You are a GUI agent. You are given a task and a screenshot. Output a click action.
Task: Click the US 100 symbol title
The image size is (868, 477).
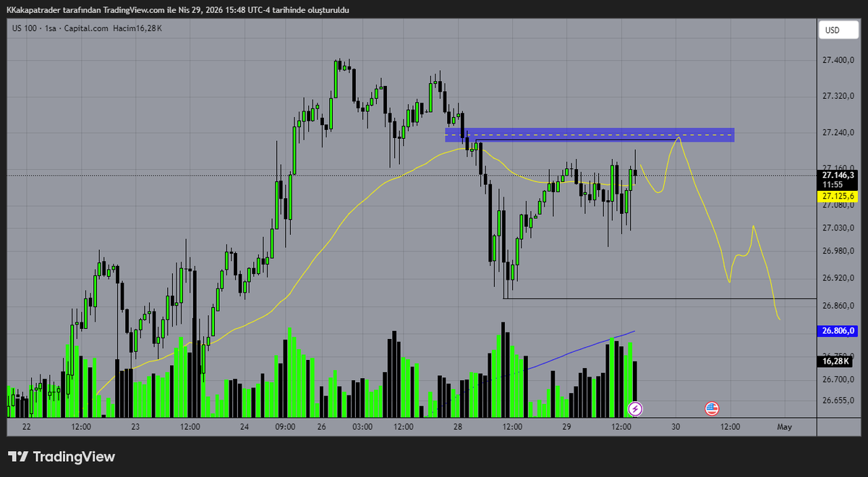pyautogui.click(x=26, y=28)
